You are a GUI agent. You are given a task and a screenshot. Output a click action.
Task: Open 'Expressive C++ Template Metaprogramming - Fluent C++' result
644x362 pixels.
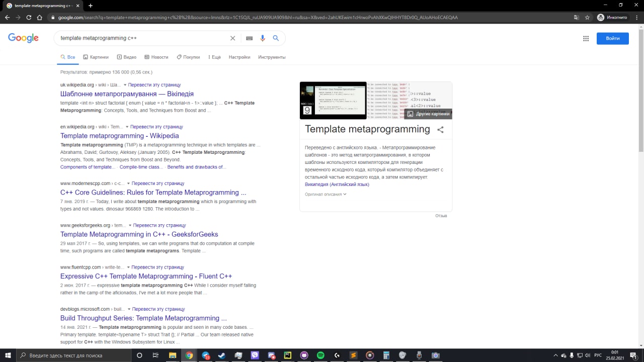[x=146, y=276]
